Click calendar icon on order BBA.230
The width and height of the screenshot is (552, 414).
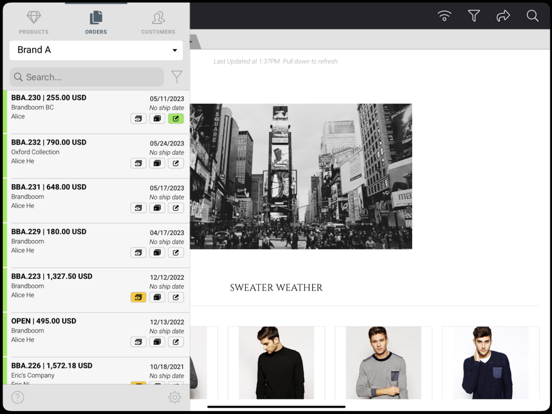coord(138,119)
